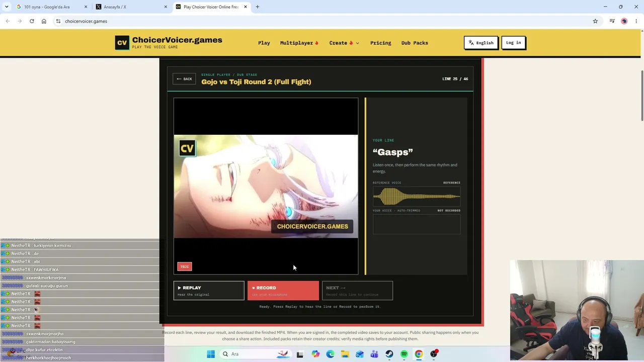Go back using the BACK button
This screenshot has height=362, width=644.
(184, 79)
